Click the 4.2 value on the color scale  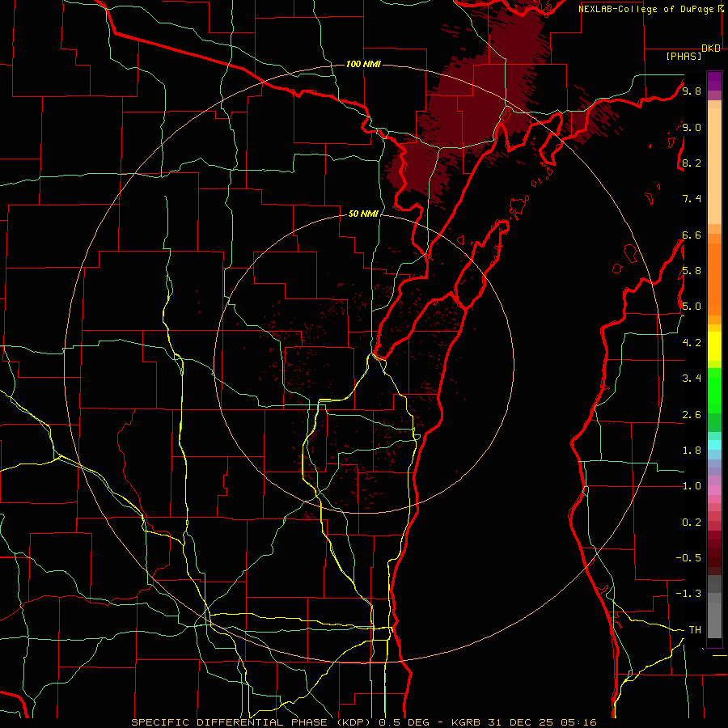point(692,343)
